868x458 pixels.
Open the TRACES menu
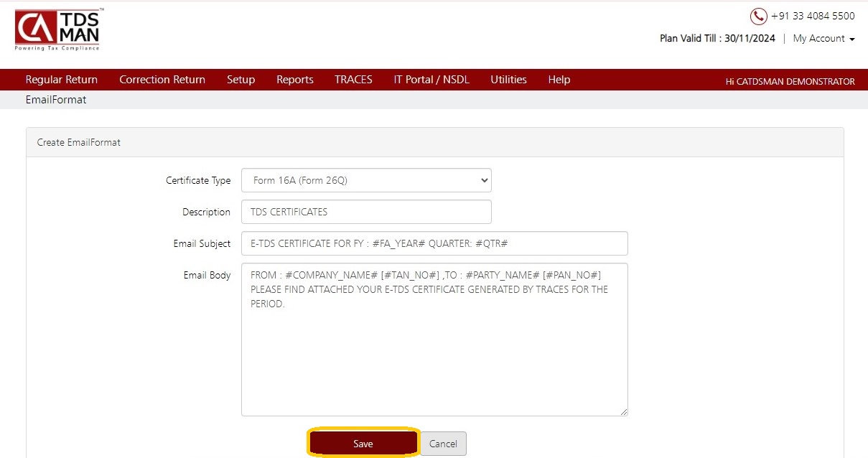pyautogui.click(x=353, y=80)
